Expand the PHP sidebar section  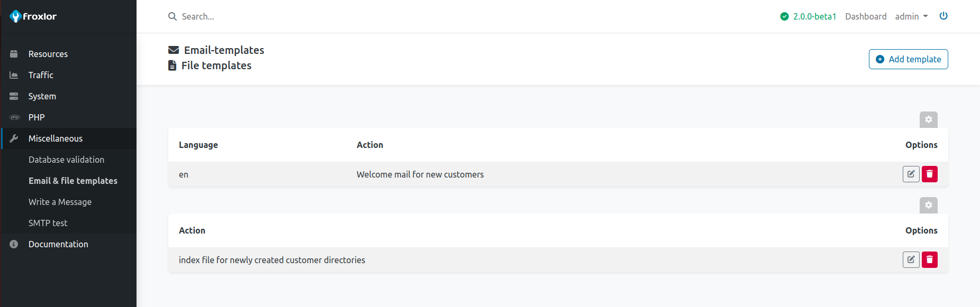click(x=37, y=117)
